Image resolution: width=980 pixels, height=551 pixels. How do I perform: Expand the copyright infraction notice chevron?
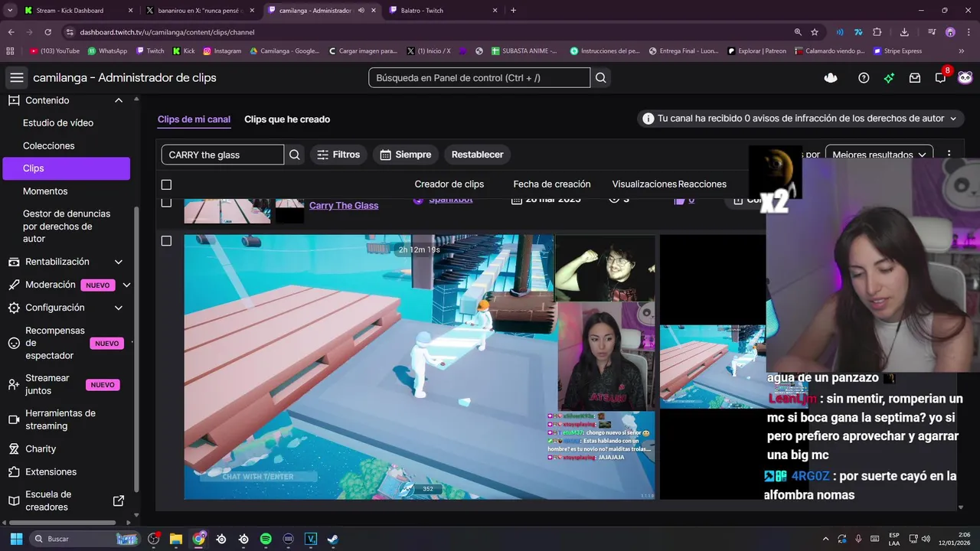pos(953,119)
